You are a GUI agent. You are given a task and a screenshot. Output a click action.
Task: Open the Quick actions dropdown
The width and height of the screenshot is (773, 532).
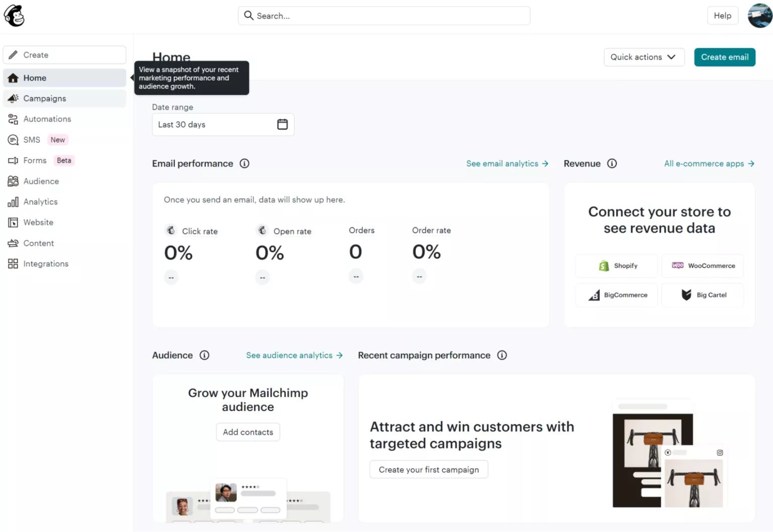[644, 57]
